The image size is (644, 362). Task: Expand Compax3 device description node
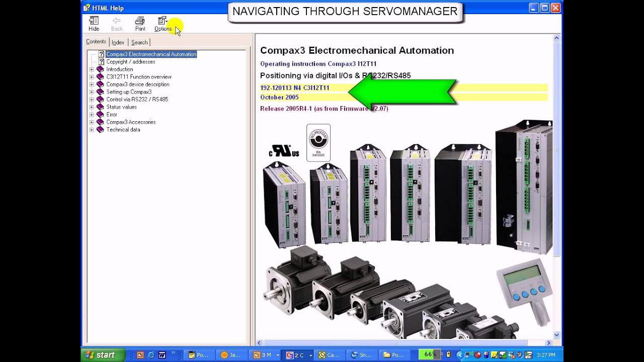pos(92,84)
